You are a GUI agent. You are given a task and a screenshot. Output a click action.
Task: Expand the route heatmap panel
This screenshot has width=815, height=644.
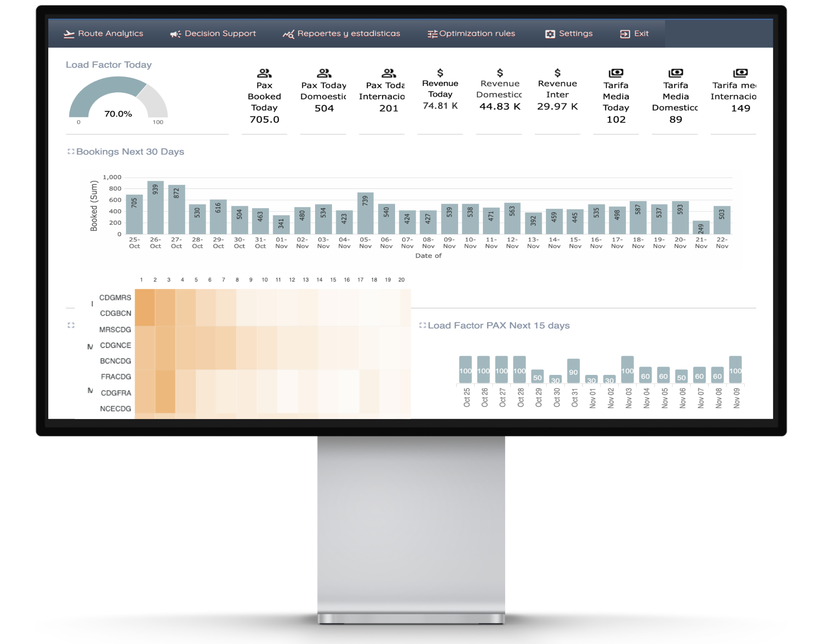click(x=71, y=325)
